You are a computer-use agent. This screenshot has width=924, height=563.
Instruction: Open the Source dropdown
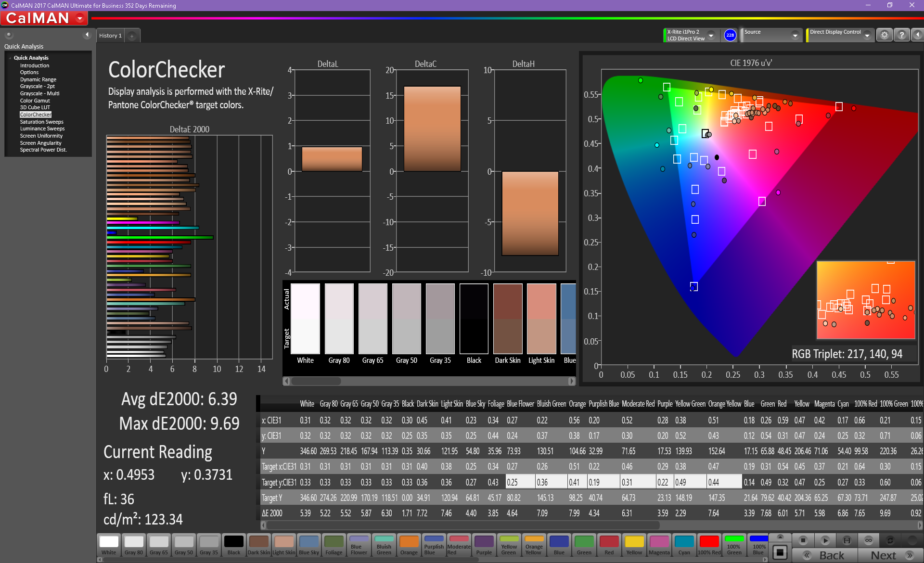coord(795,35)
